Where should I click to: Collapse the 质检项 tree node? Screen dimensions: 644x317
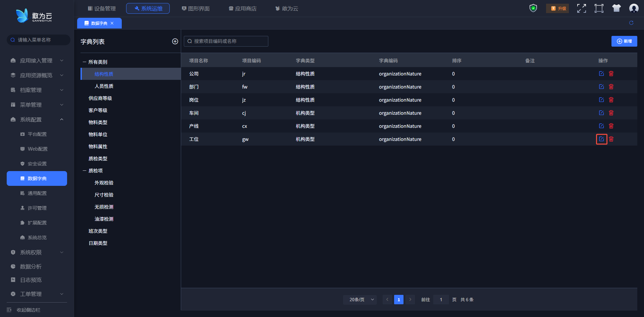[85, 171]
